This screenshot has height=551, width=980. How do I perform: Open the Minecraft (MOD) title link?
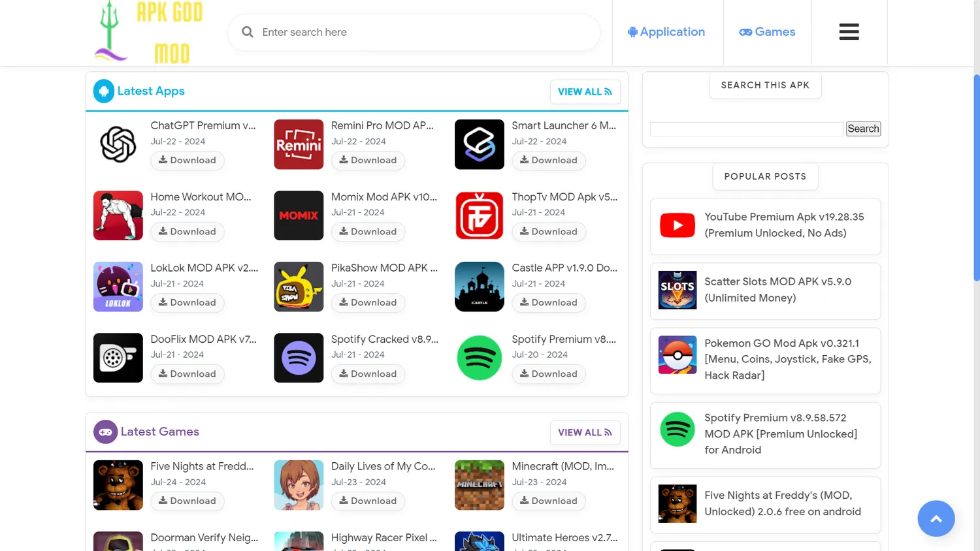[x=563, y=466]
